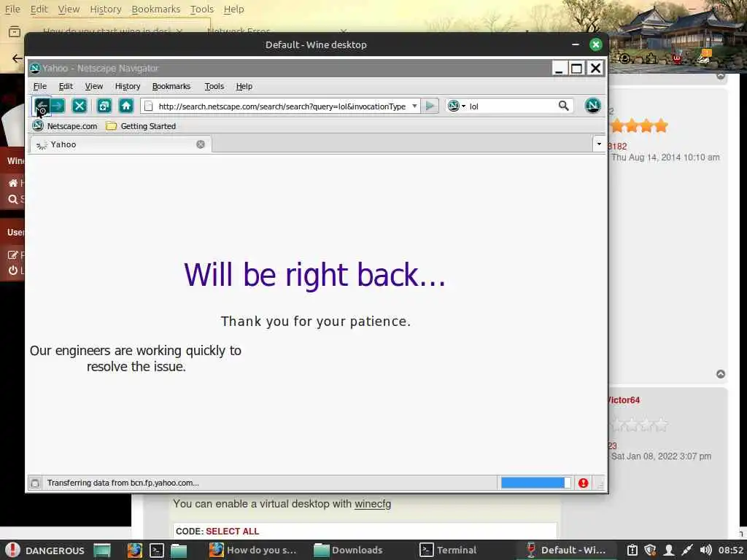Open the Firefox Help menu in background window
Viewport: 747px width, 560px height.
pos(233,9)
